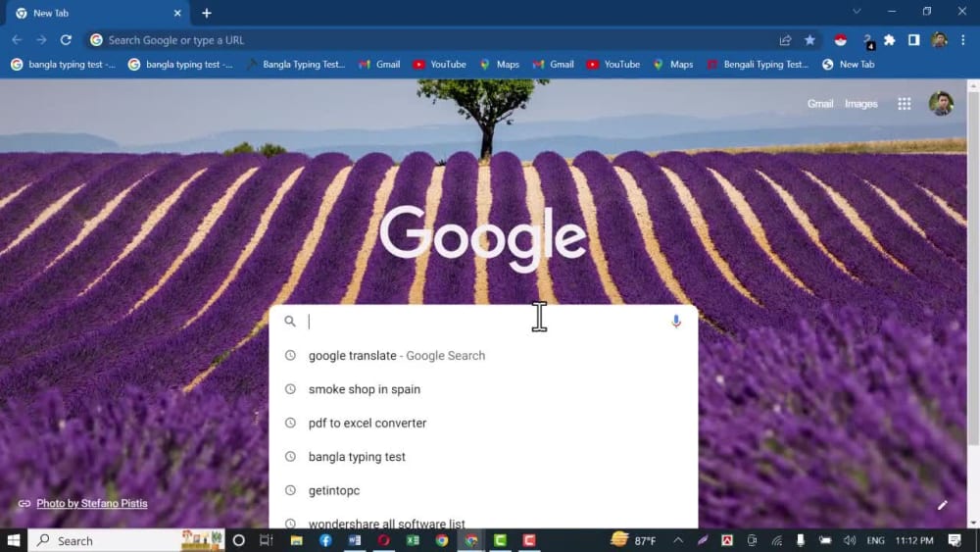Open second 'bangla typing test' bookmark
980x552 pixels.
coord(180,65)
